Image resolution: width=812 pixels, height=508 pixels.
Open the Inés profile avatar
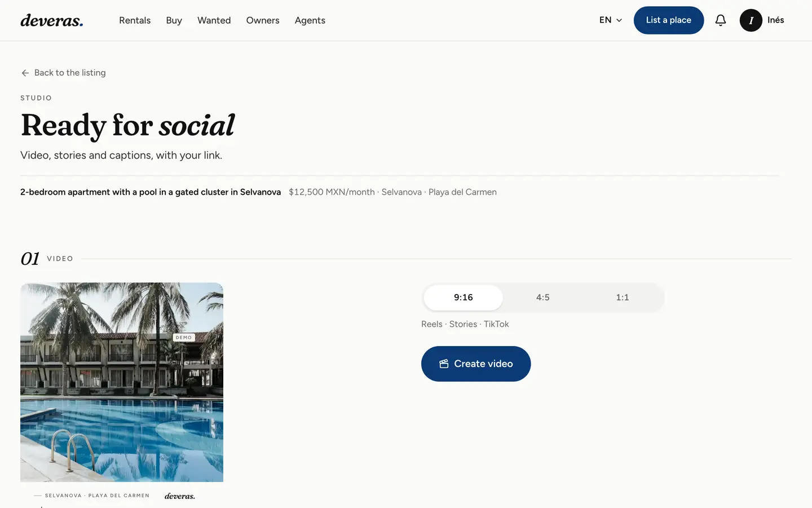[751, 20]
